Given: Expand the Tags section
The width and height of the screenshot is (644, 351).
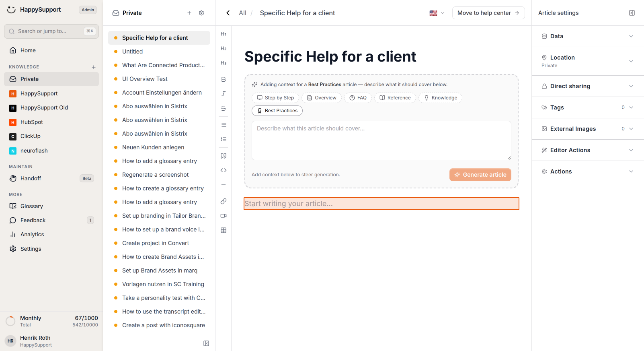Looking at the screenshot, I should pyautogui.click(x=588, y=107).
